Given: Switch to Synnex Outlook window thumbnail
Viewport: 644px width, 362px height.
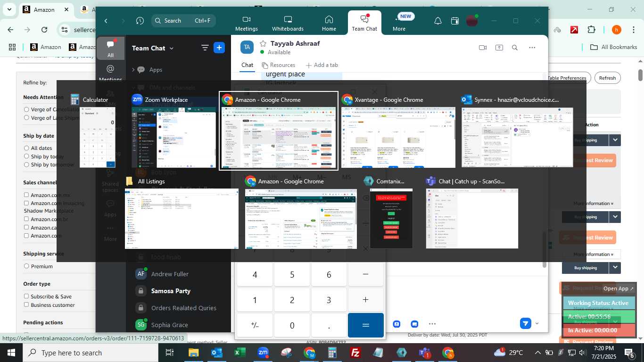Looking at the screenshot, I should pyautogui.click(x=517, y=131).
